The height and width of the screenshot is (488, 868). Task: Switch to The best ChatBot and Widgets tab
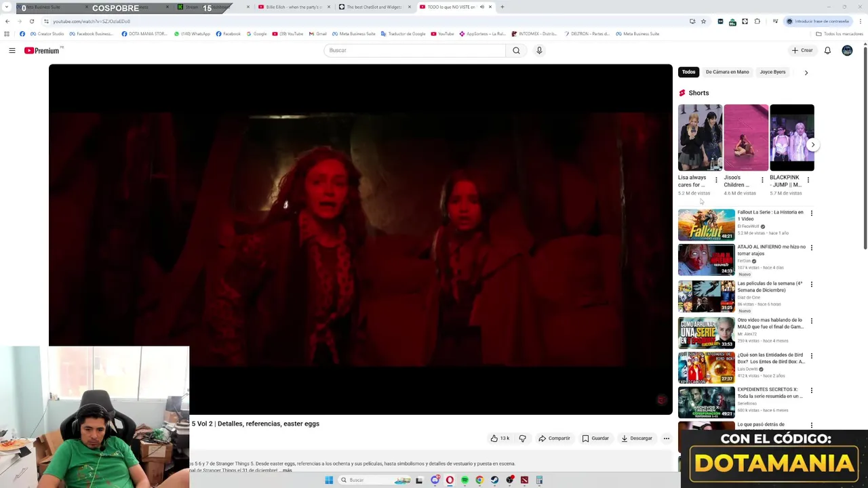[x=374, y=7]
